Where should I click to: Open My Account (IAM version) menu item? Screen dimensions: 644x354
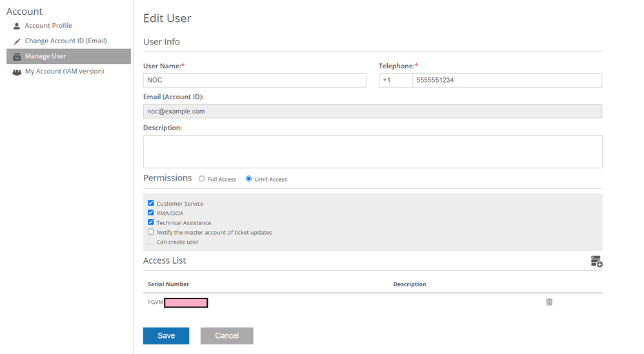65,72
